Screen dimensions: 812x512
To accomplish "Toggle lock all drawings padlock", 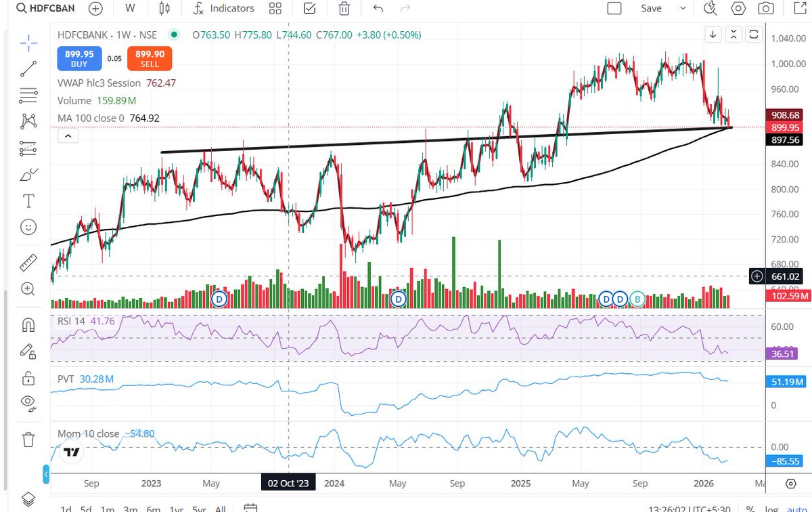I will point(28,377).
